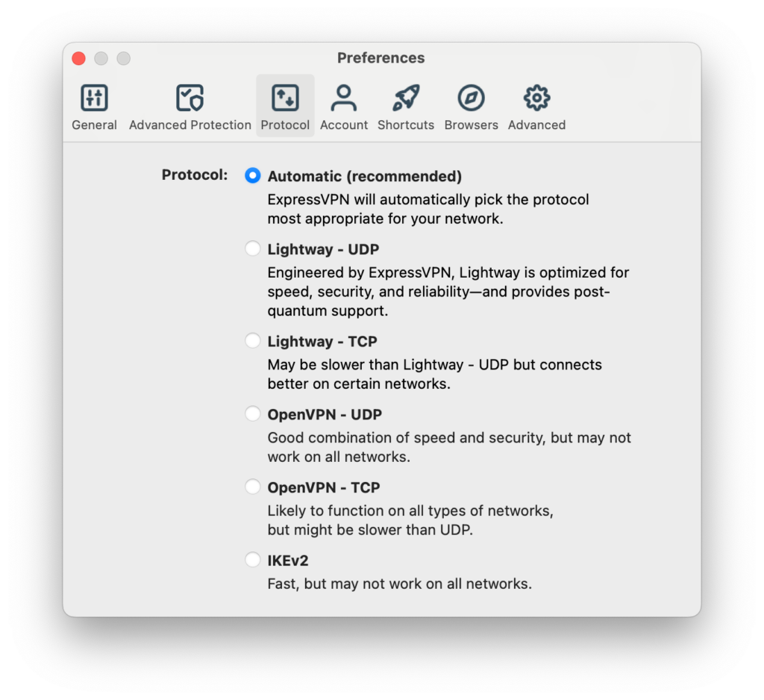Select the OpenVPN - TCP radio button
Viewport: 764px width, 700px height.
click(x=252, y=487)
